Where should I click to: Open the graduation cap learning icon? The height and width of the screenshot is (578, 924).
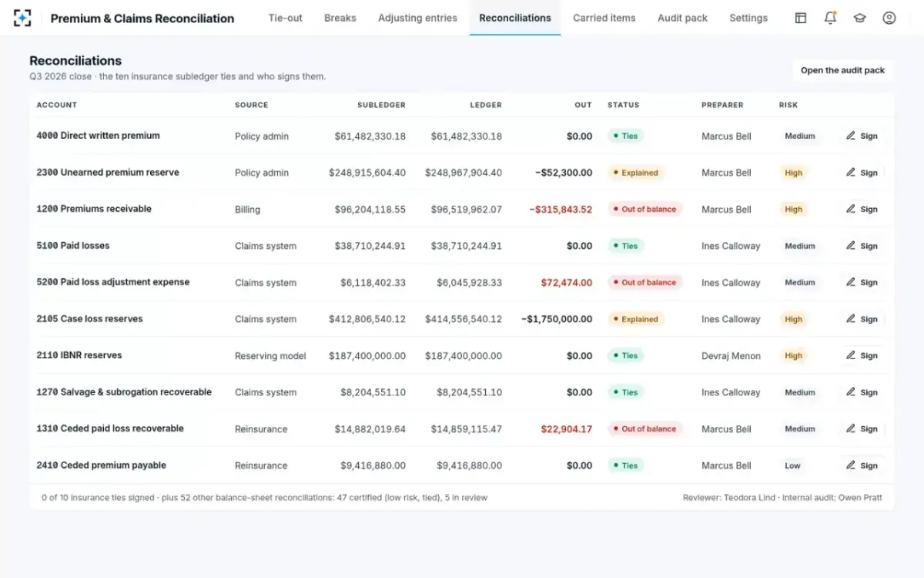[859, 18]
